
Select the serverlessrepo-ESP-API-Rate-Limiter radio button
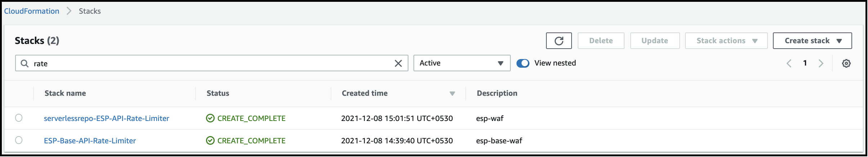pos(19,118)
